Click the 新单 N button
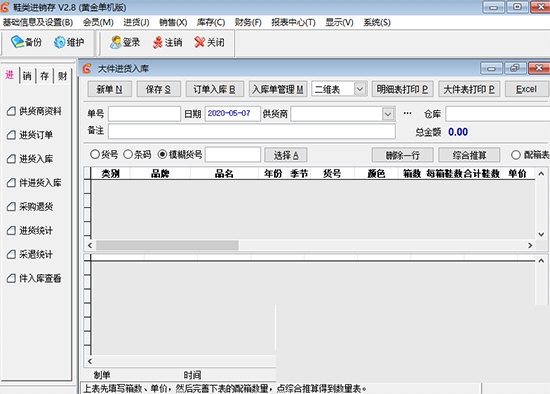This screenshot has height=394, width=550. point(109,89)
